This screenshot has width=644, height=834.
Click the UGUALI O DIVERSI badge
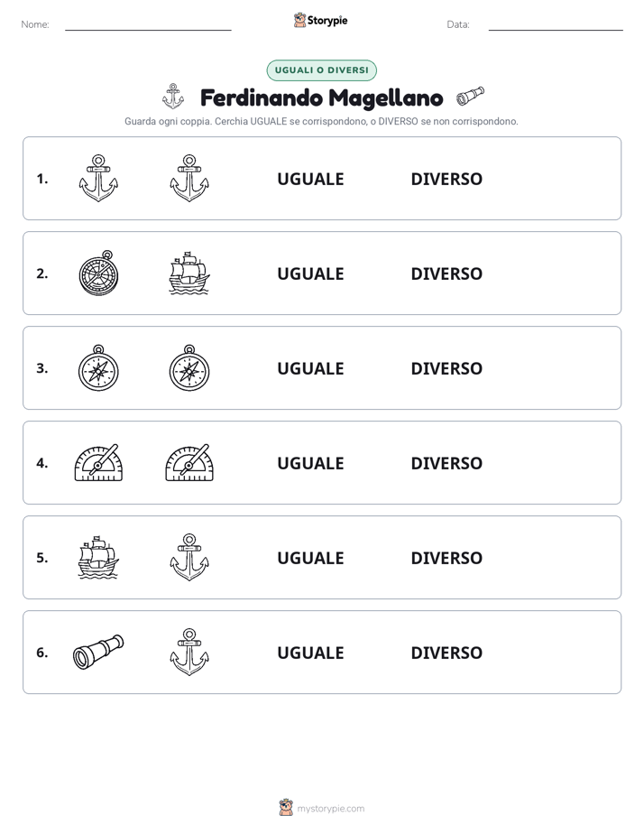[321, 70]
